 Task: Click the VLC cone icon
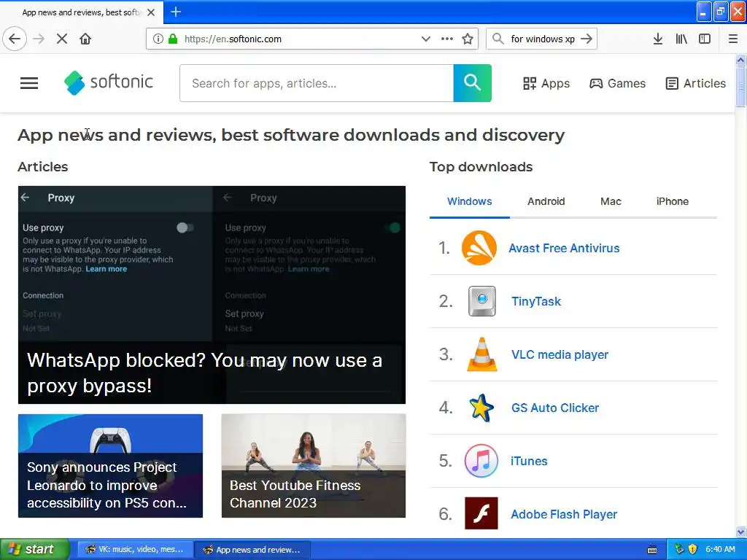point(481,355)
